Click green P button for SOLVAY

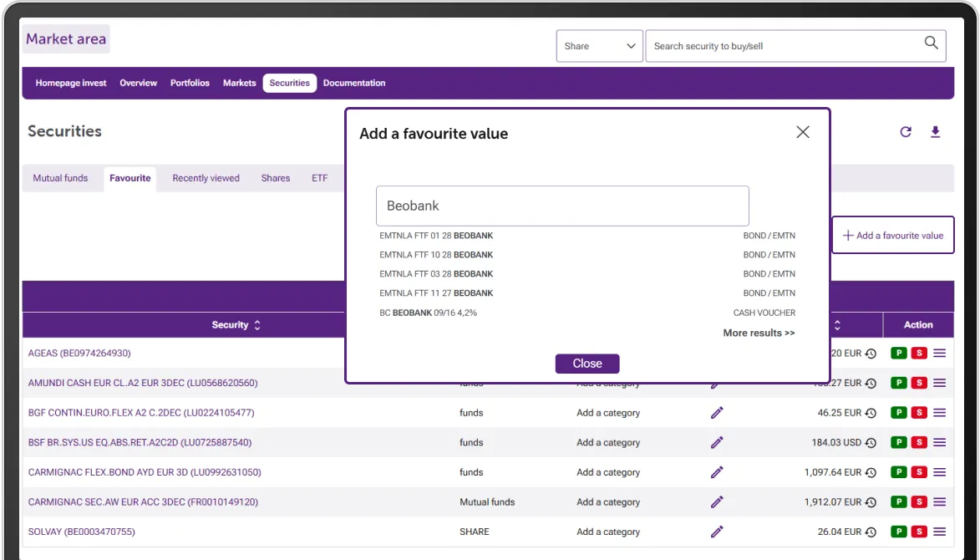tap(899, 532)
